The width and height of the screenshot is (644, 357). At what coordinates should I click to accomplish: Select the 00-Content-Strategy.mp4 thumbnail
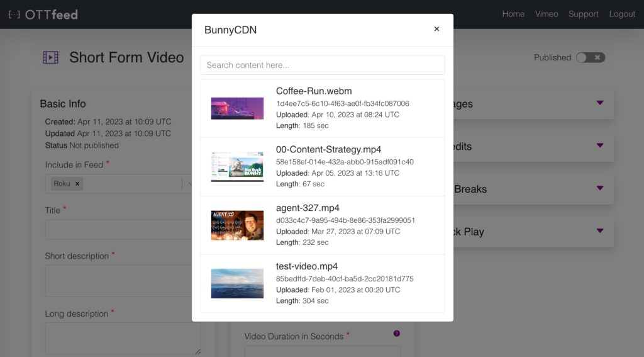coord(237,167)
